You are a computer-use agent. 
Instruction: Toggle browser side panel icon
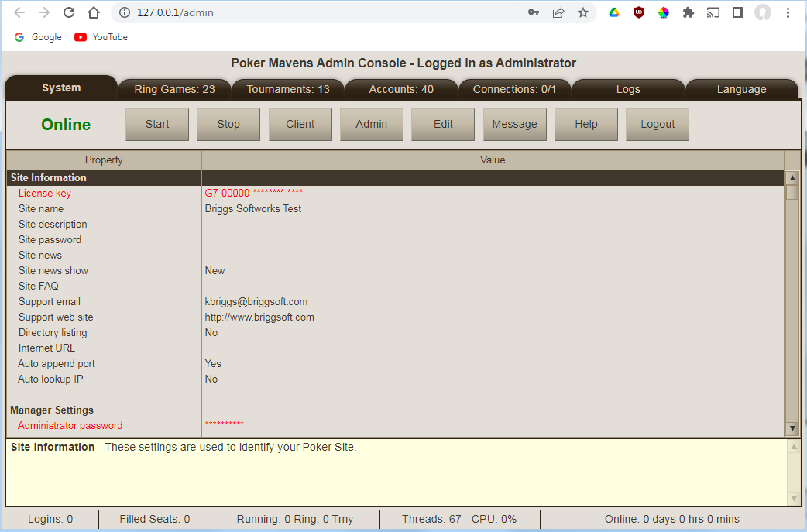[x=738, y=12]
